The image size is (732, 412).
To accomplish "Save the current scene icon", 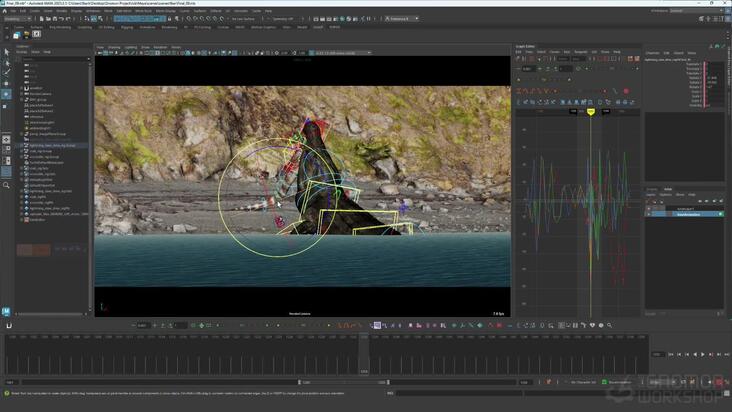I will pos(55,19).
